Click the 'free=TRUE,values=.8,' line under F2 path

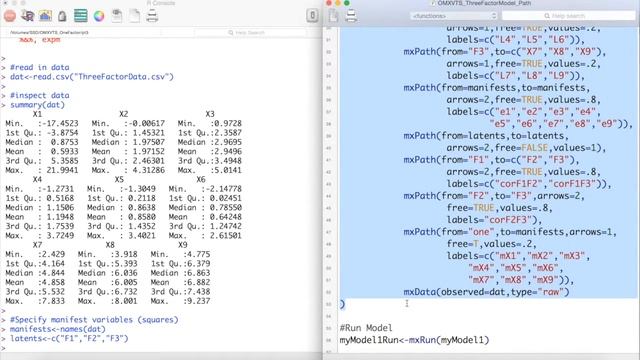pos(499,208)
